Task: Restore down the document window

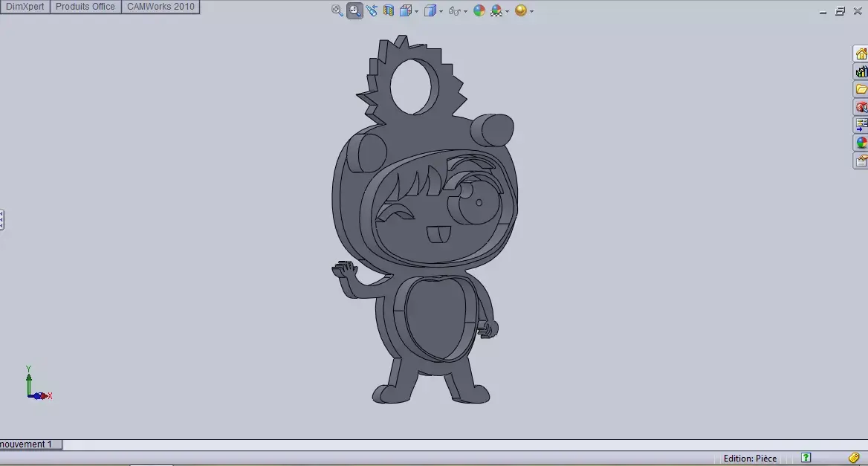Action: coord(840,11)
